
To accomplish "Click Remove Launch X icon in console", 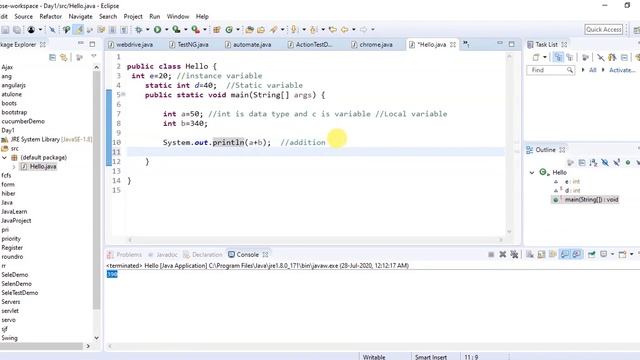I will [x=502, y=254].
